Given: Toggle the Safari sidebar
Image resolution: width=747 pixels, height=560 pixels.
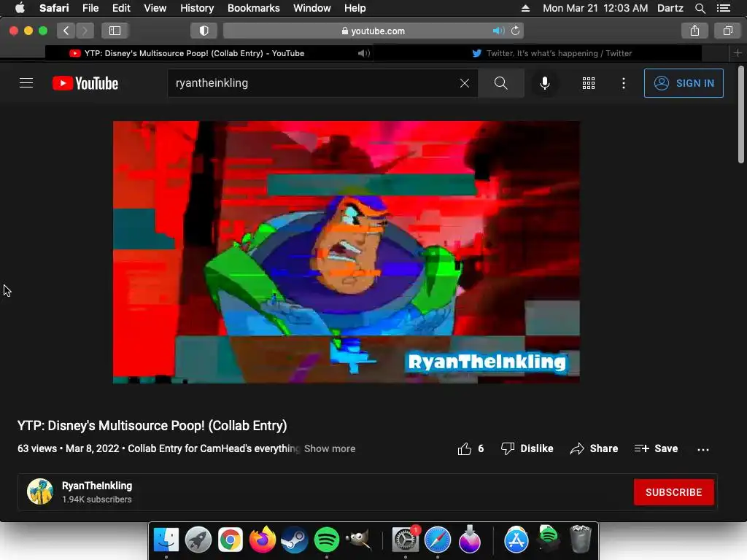Looking at the screenshot, I should coord(115,31).
